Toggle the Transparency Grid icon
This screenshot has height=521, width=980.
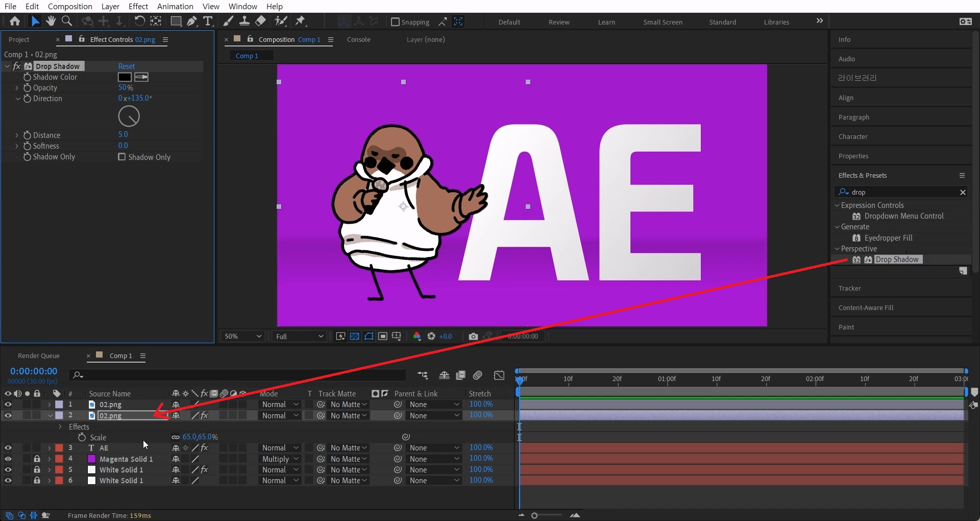click(x=354, y=336)
